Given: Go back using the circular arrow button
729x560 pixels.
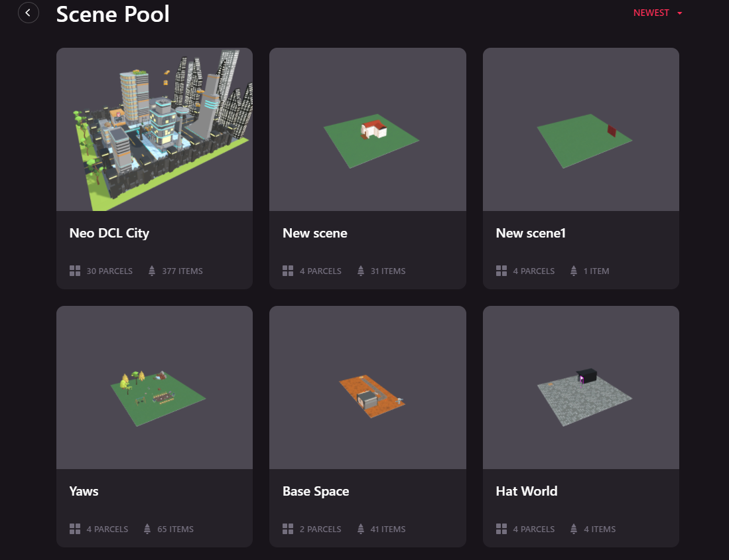Looking at the screenshot, I should 29,13.
